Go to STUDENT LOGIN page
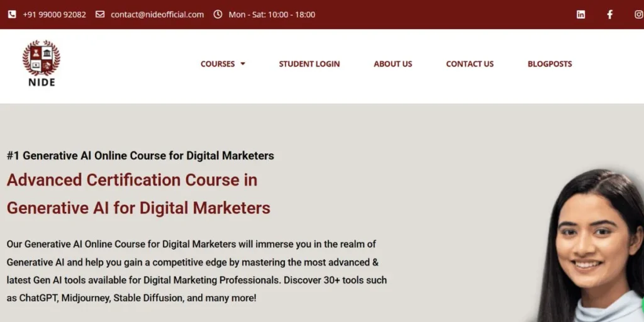Viewport: 644px width, 322px height. point(309,64)
